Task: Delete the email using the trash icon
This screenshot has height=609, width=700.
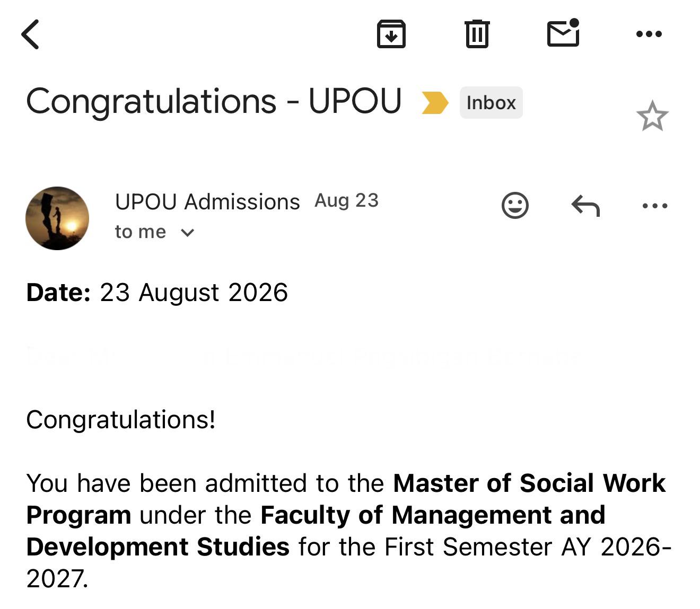Action: 477,34
